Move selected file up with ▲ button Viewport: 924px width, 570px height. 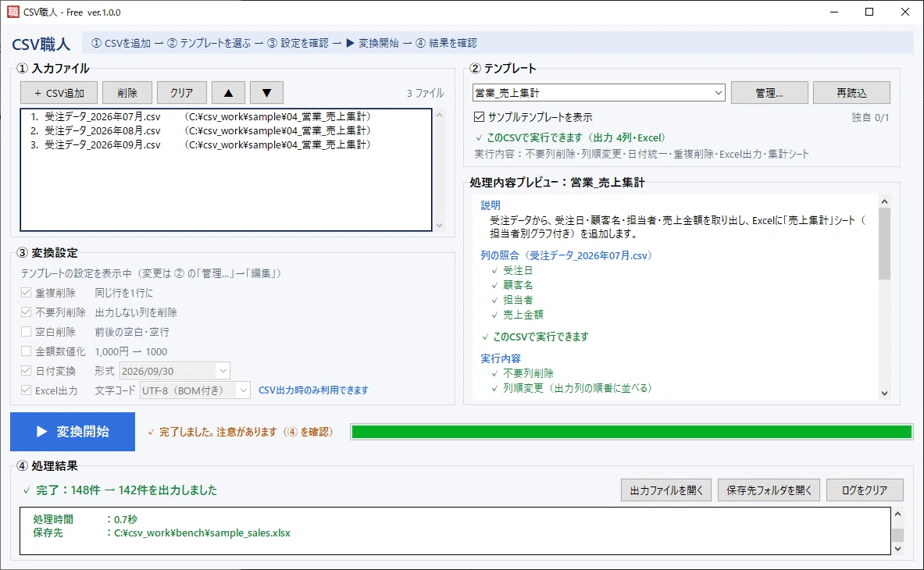[x=229, y=93]
